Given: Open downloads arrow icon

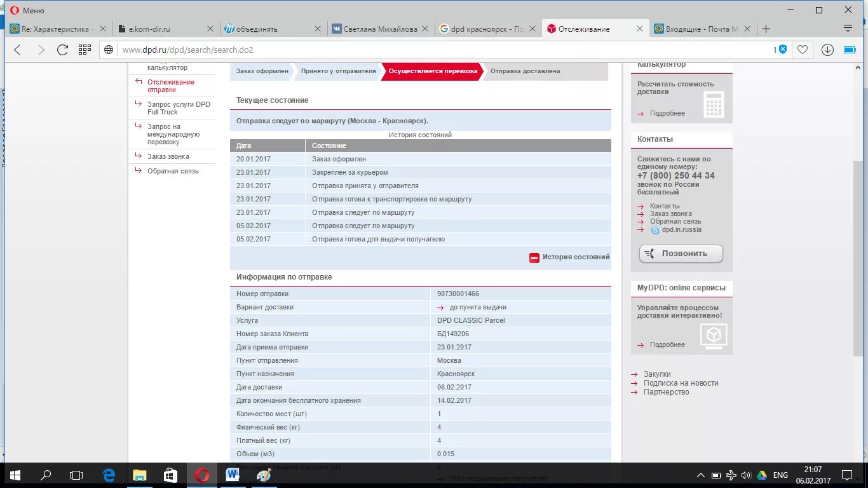Looking at the screenshot, I should coord(827,50).
